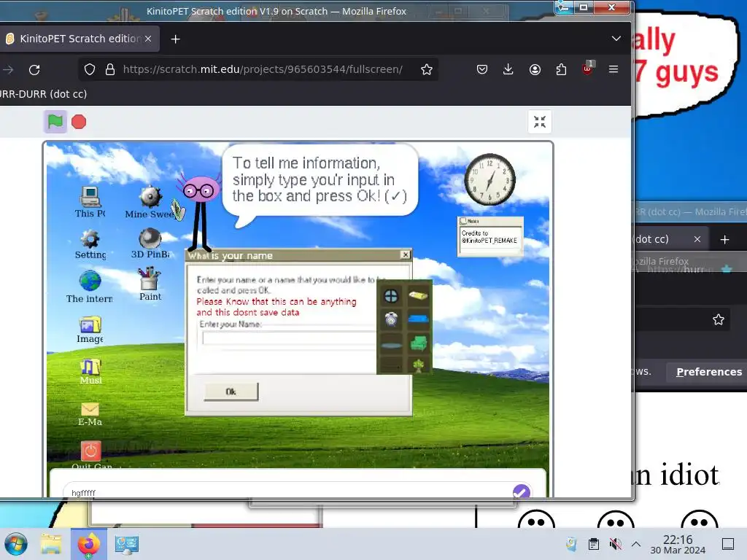This screenshot has width=747, height=560.
Task: Select the green armchair furniture item
Action: click(x=418, y=343)
